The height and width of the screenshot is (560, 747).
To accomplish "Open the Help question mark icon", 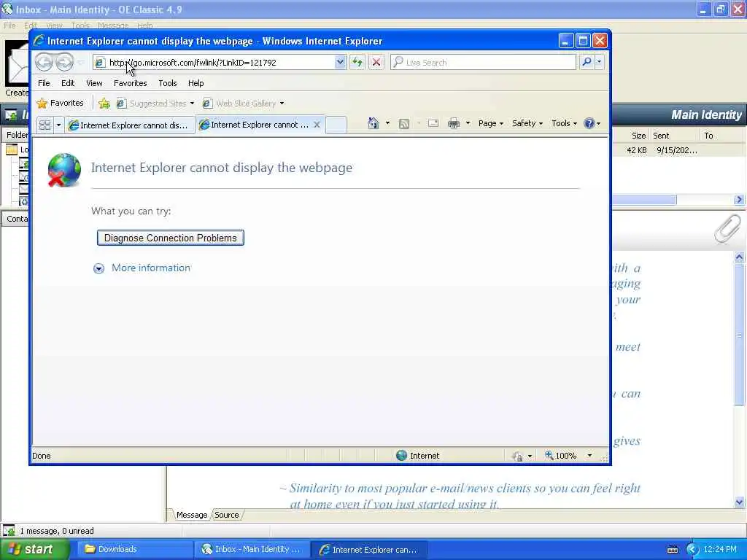I will pos(589,123).
